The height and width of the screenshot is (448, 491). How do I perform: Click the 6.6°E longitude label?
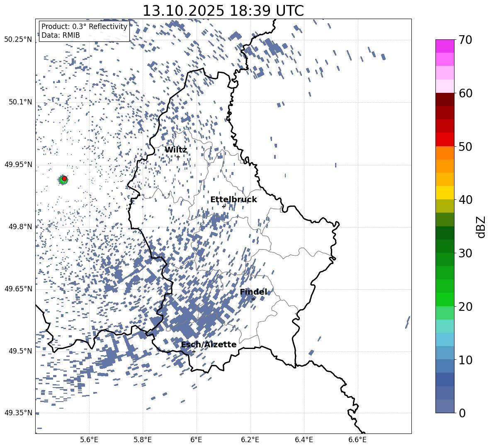click(357, 440)
